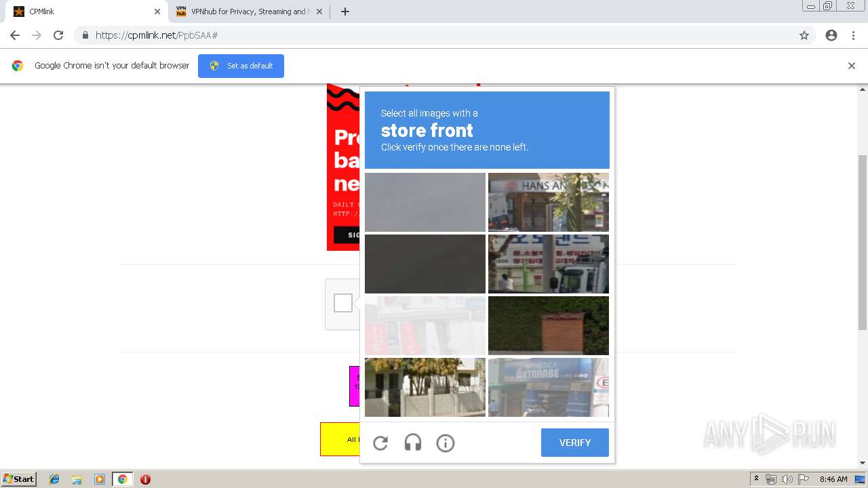868x488 pixels.
Task: Select the Watanabe storefront image tile
Action: pos(549,387)
